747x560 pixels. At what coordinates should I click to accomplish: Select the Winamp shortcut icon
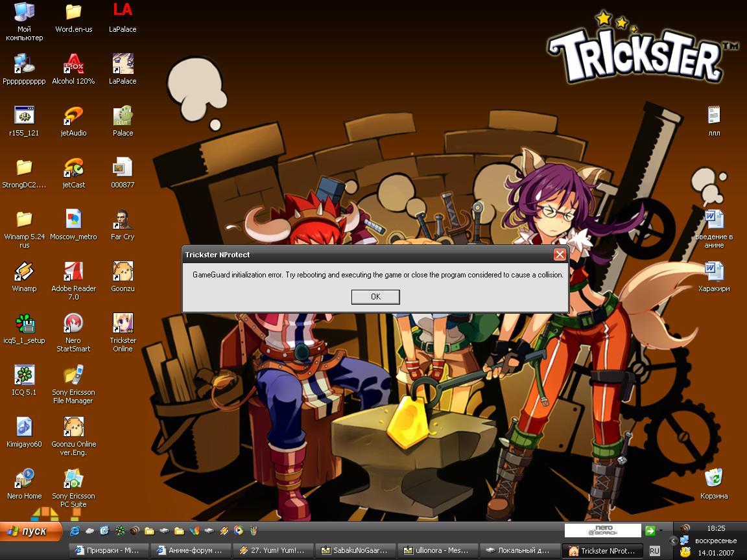pos(24,277)
